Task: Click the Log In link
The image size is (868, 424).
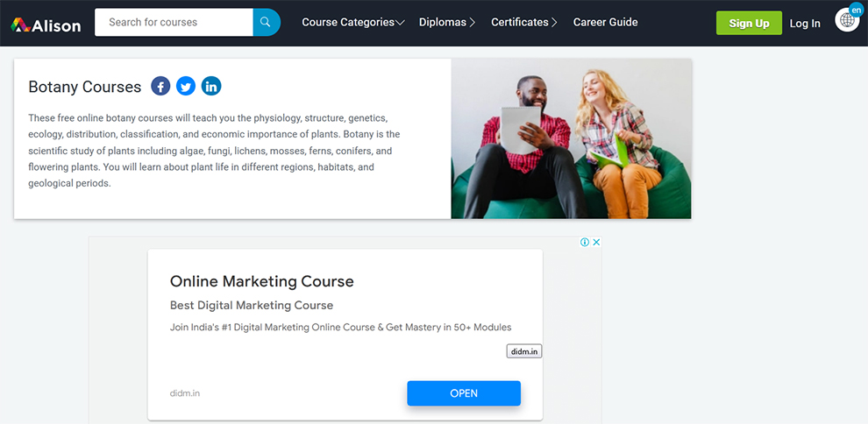Action: pyautogui.click(x=805, y=24)
